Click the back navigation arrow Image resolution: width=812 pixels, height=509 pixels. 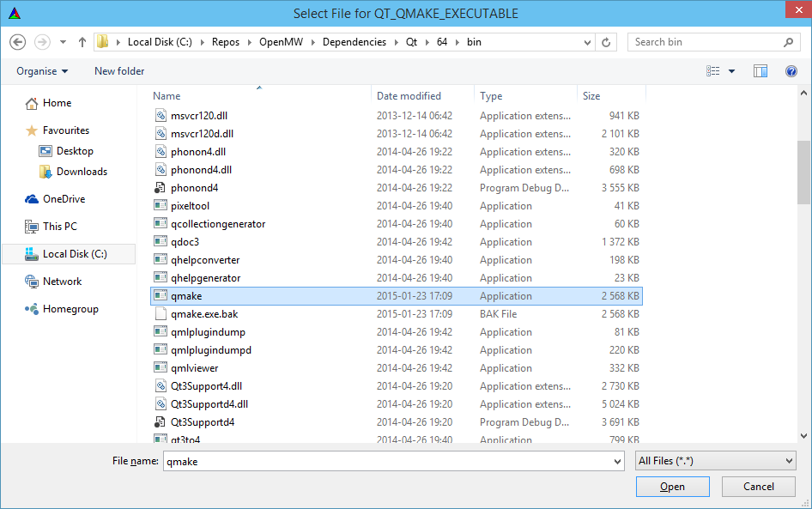coord(17,41)
